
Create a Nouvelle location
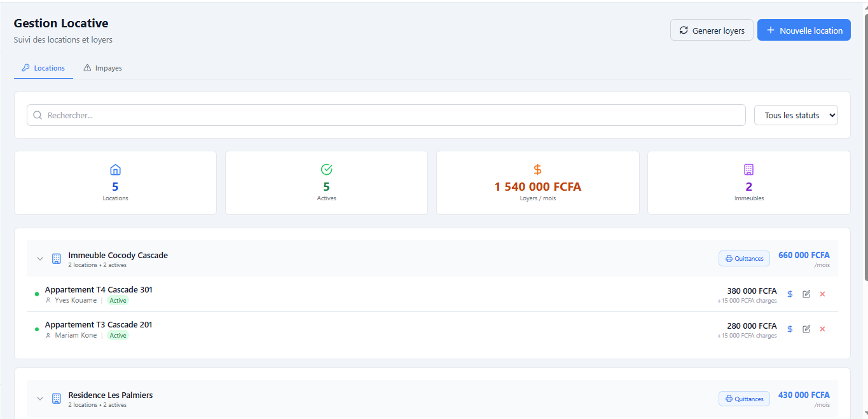tap(804, 30)
